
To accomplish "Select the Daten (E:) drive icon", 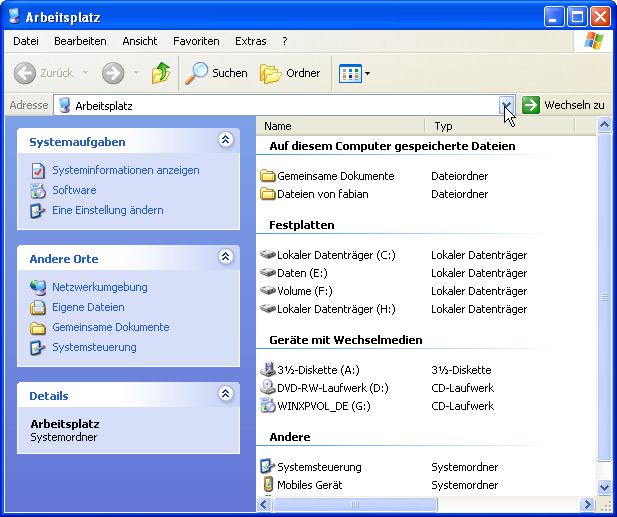I will coord(268,273).
